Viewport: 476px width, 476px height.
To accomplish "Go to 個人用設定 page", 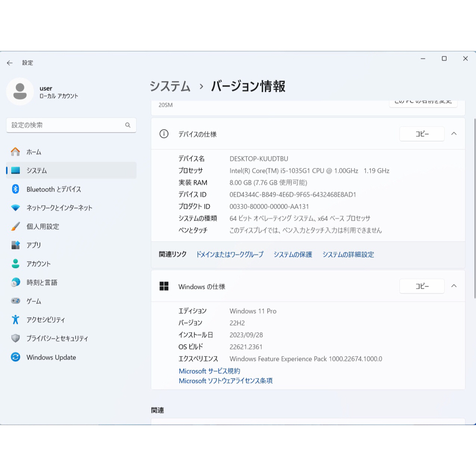I will [71, 227].
